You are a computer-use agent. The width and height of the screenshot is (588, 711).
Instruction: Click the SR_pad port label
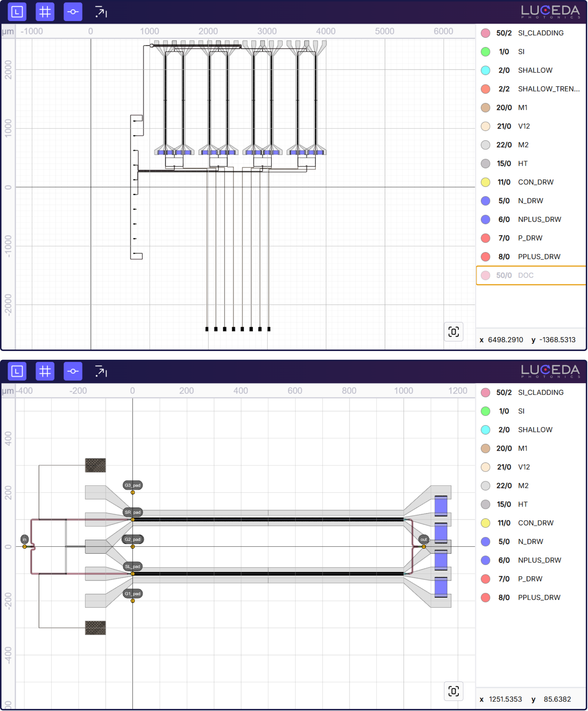click(x=132, y=512)
